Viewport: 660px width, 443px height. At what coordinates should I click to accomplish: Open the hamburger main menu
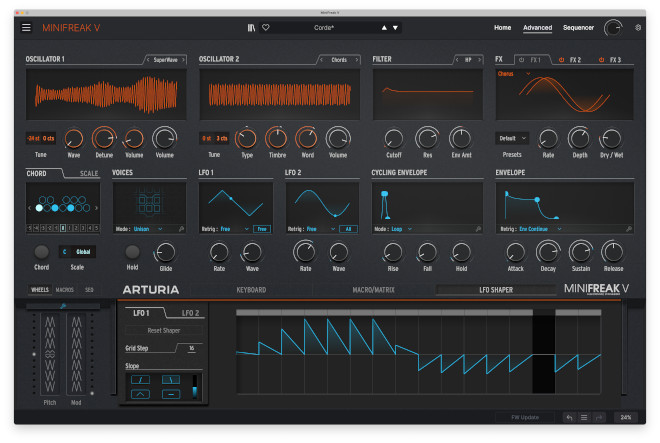26,27
